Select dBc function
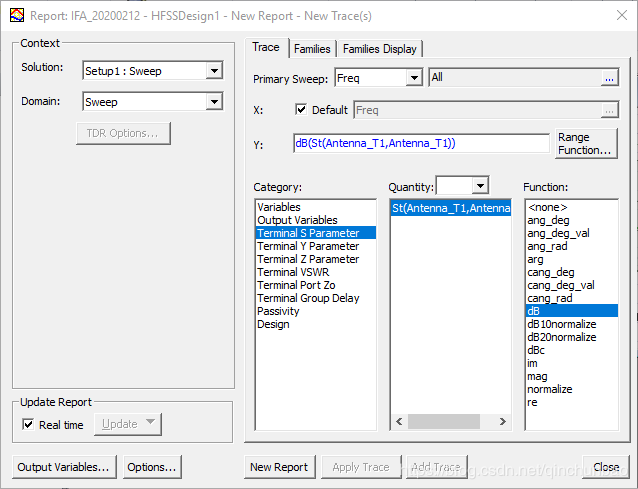 pos(572,350)
